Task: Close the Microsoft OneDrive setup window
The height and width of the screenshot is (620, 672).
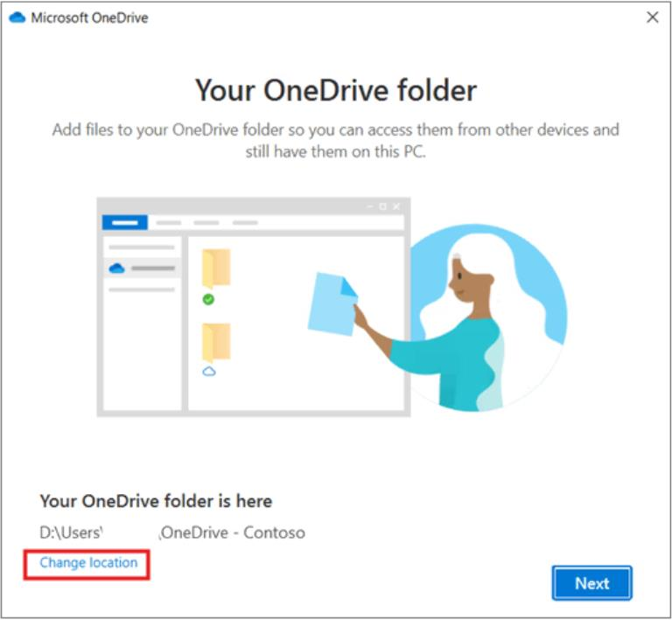Action: click(652, 17)
